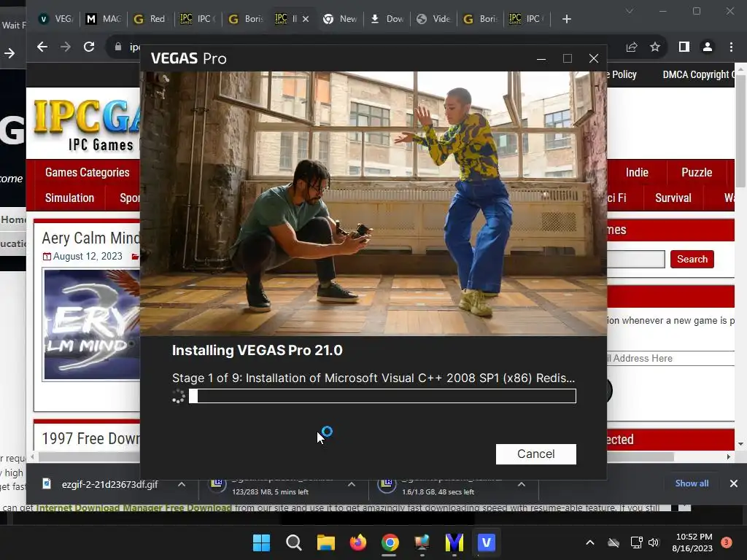Screen dimensions: 747x560
Task: Click the email Address Here field
Action: [x=671, y=358]
